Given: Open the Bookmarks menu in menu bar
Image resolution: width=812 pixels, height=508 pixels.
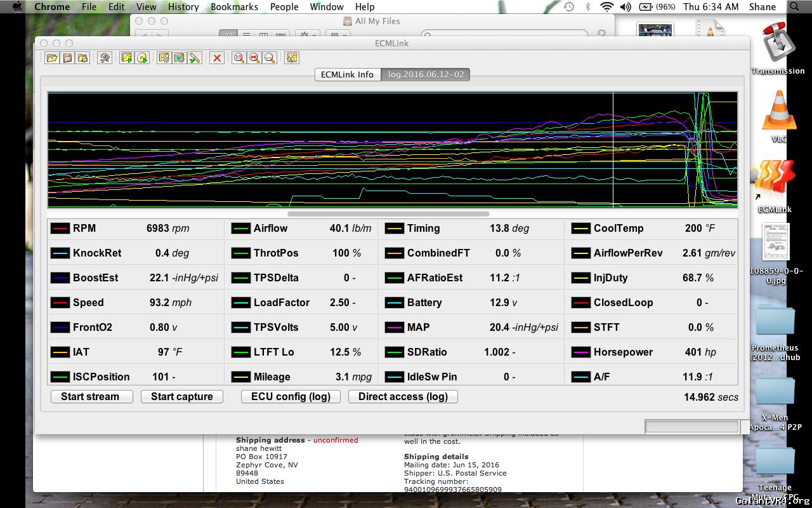Looking at the screenshot, I should pyautogui.click(x=234, y=7).
